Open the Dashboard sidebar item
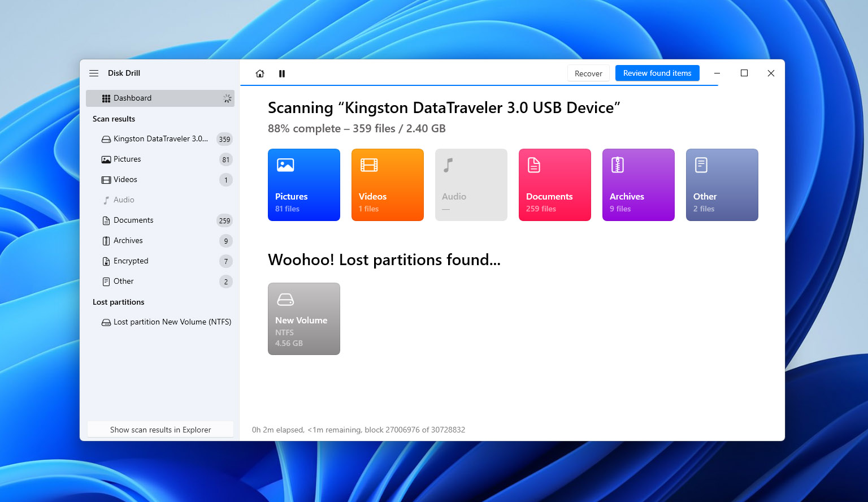 click(x=160, y=98)
